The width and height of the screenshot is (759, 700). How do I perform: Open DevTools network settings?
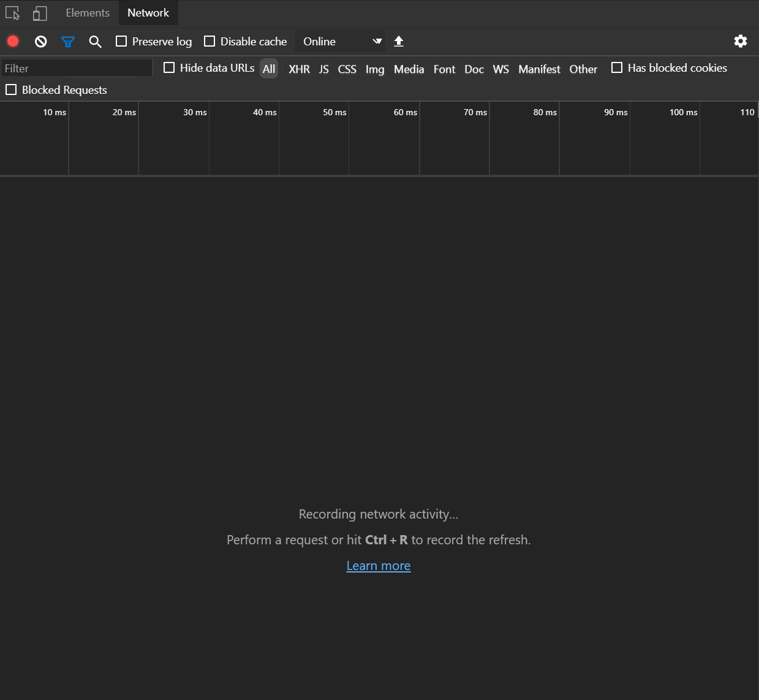(740, 41)
